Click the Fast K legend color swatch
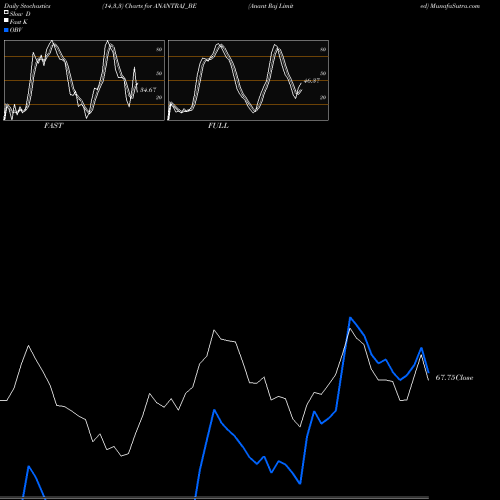The width and height of the screenshot is (500, 500). coord(6,21)
